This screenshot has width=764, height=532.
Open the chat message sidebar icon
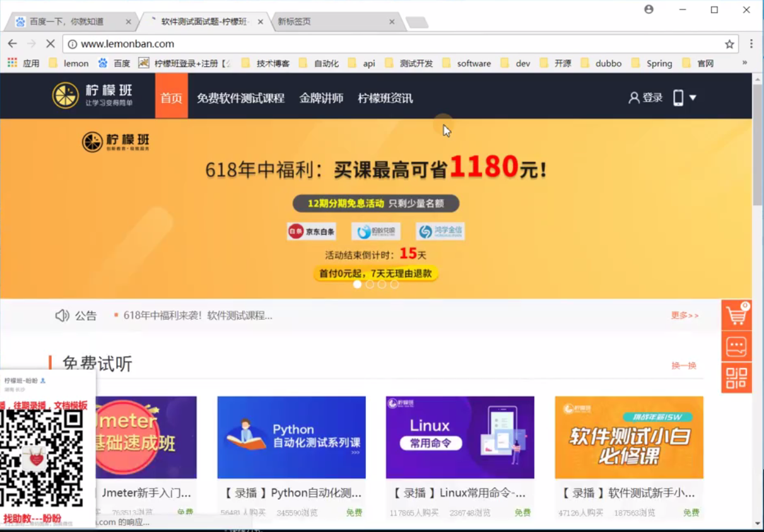[736, 346]
